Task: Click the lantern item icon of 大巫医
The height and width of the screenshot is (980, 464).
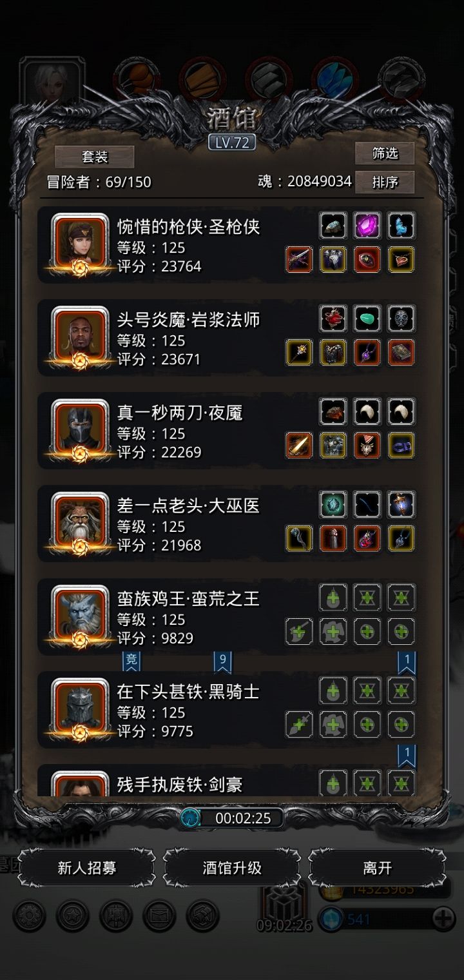Action: (401, 504)
